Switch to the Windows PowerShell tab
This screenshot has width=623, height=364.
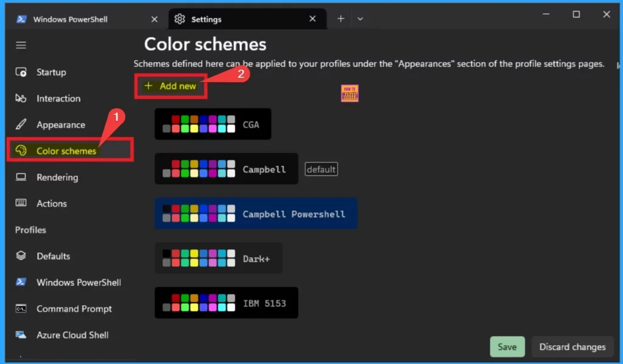(86, 19)
